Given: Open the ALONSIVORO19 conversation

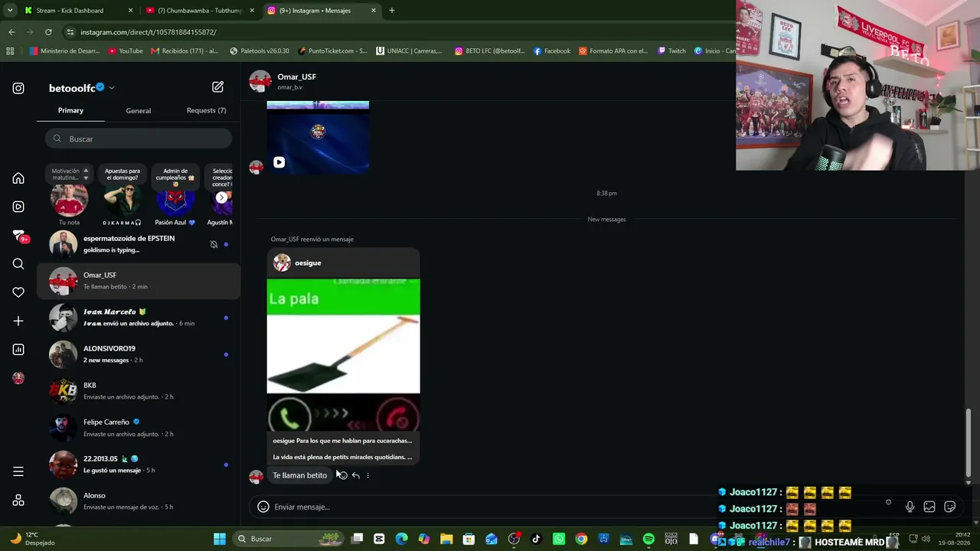Looking at the screenshot, I should coord(139,354).
